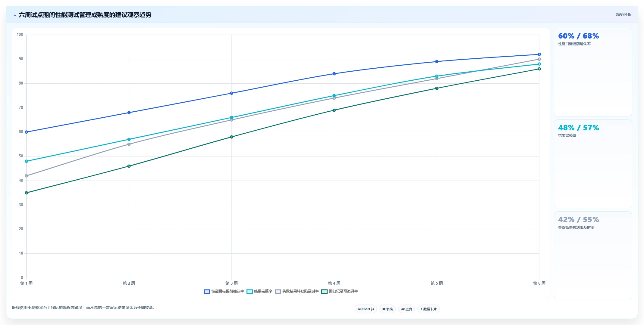Select the cyan data point at week 5 (83)
The width and height of the screenshot is (644, 325).
[x=437, y=76]
